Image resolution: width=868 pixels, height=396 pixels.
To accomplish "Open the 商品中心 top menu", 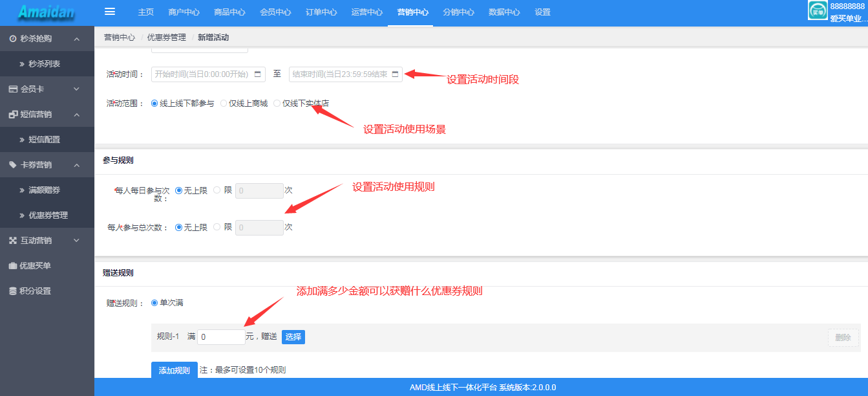I will 229,12.
